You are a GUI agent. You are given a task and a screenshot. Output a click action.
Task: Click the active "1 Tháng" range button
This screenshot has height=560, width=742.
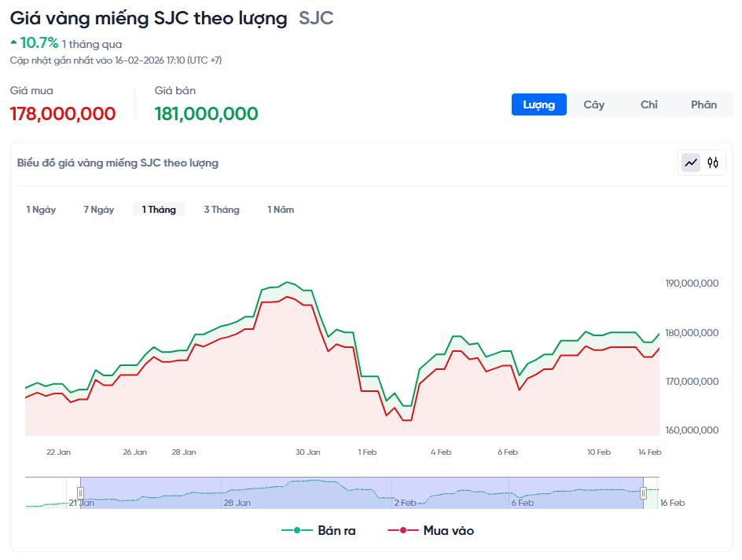(x=158, y=209)
